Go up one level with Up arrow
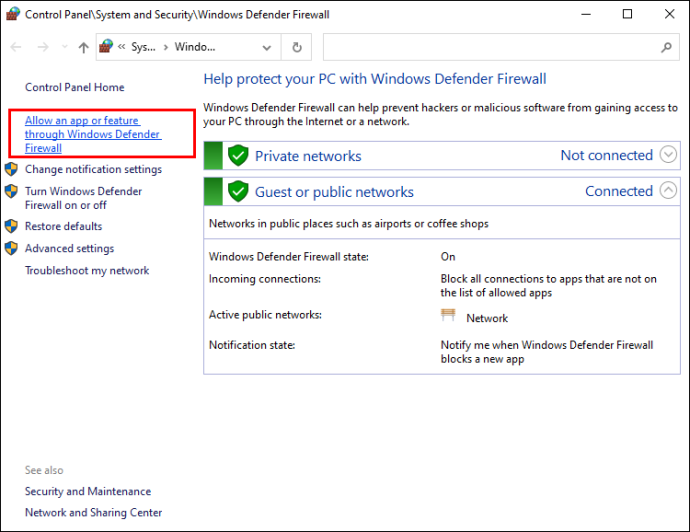690x532 pixels. [84, 47]
